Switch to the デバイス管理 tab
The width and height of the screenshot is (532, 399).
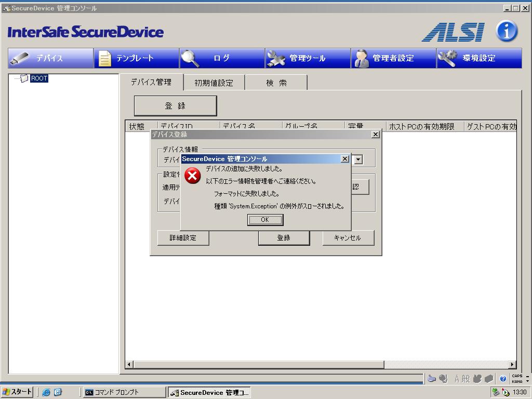(151, 82)
